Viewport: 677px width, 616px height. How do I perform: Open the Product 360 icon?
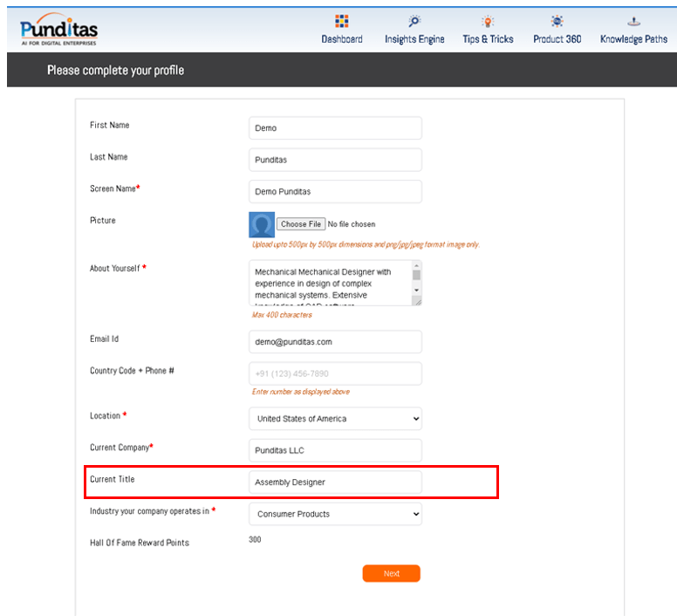tap(557, 22)
